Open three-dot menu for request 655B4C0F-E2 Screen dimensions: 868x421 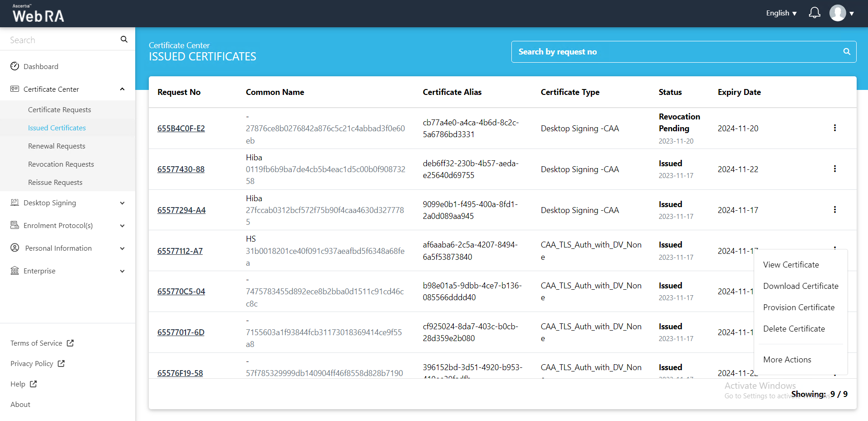tap(834, 128)
